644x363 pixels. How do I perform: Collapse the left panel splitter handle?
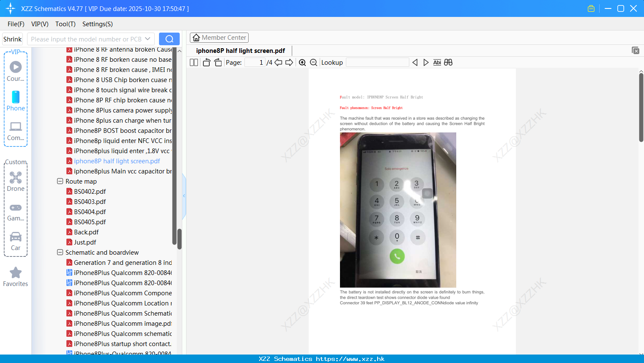tap(184, 195)
